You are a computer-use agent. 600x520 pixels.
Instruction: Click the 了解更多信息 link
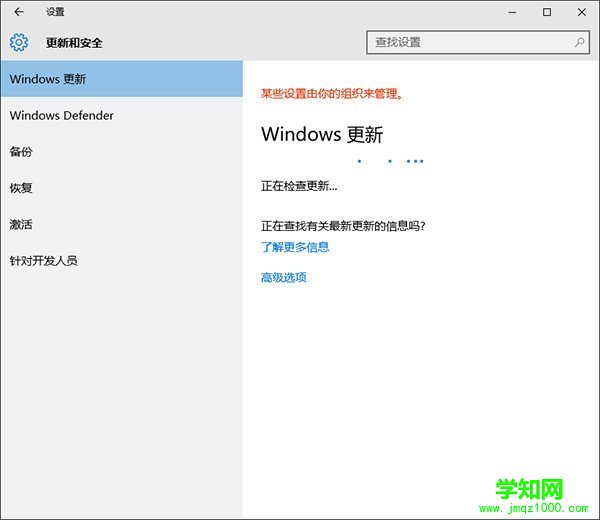coord(295,247)
